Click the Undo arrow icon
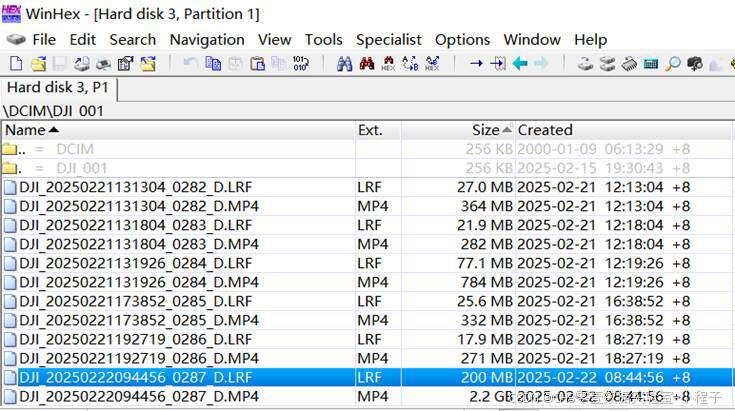735x411 pixels. point(190,63)
